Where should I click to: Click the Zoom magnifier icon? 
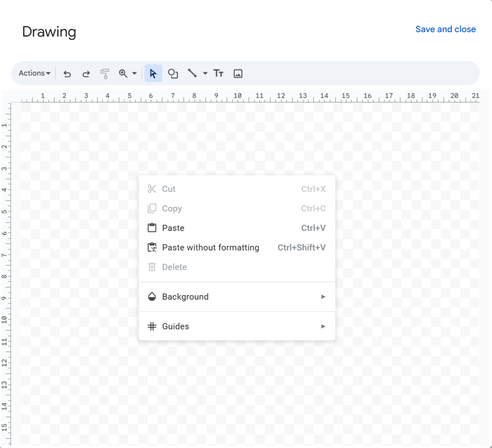pos(123,73)
